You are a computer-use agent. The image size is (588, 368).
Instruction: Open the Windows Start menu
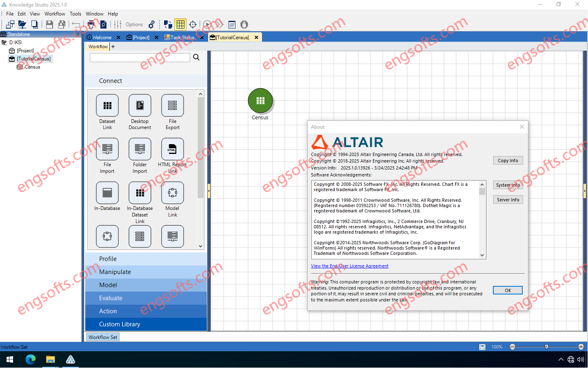click(x=10, y=359)
